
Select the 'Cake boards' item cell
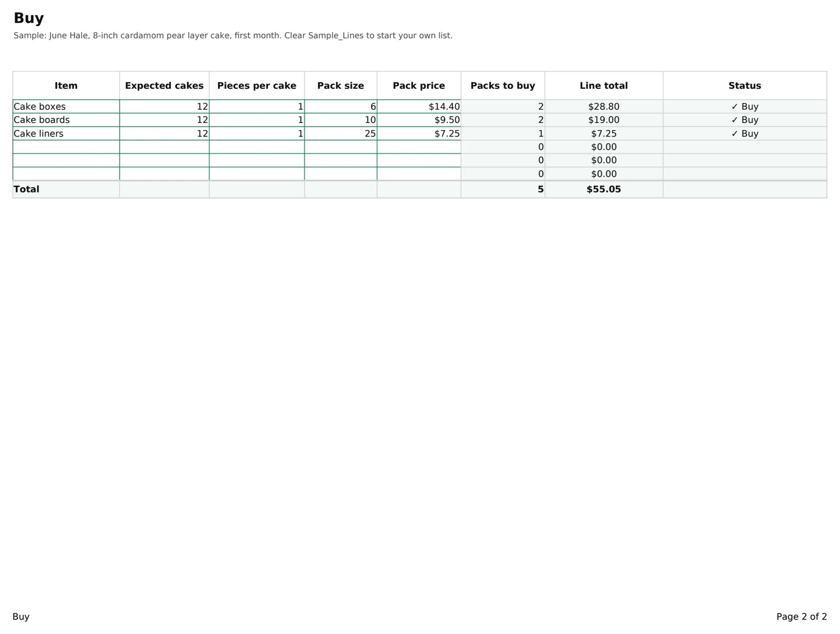66,120
